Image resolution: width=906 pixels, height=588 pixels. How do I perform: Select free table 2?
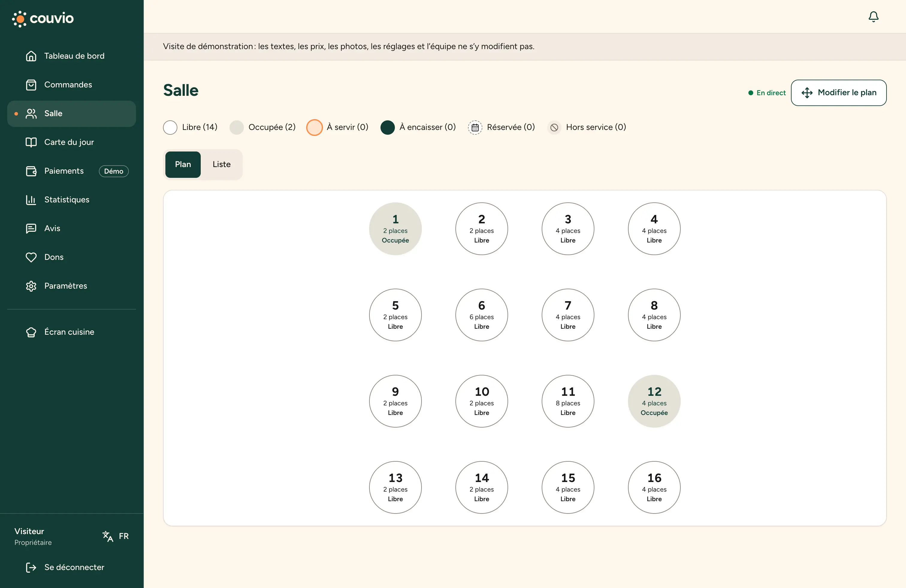coord(481,228)
